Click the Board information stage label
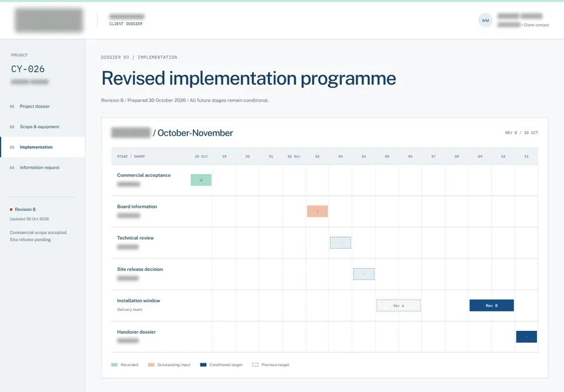This screenshot has width=564, height=392. 137,207
